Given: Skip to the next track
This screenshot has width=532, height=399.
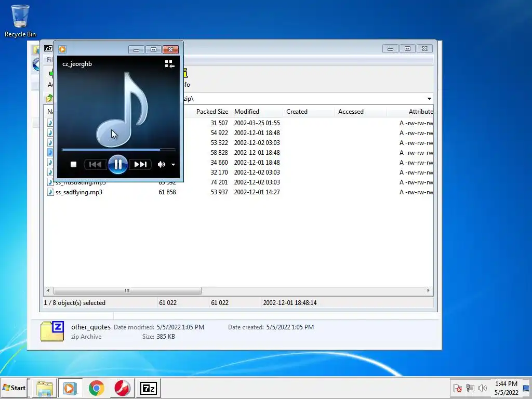Looking at the screenshot, I should [x=140, y=165].
